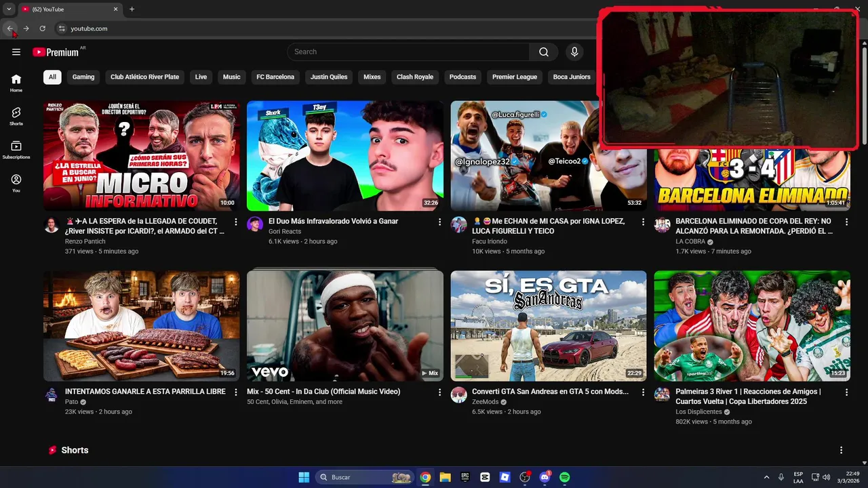Viewport: 868px width, 488px height.
Task: Open Discord from taskbar
Action: (545, 477)
